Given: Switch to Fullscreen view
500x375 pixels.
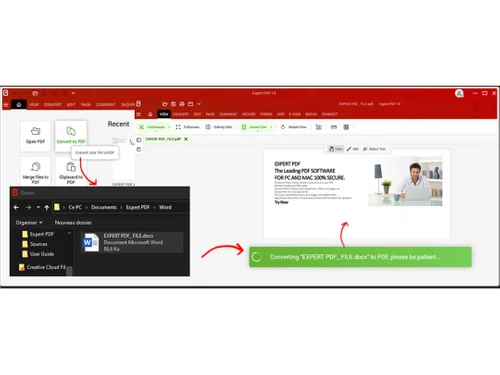Looking at the screenshot, I should (187, 127).
